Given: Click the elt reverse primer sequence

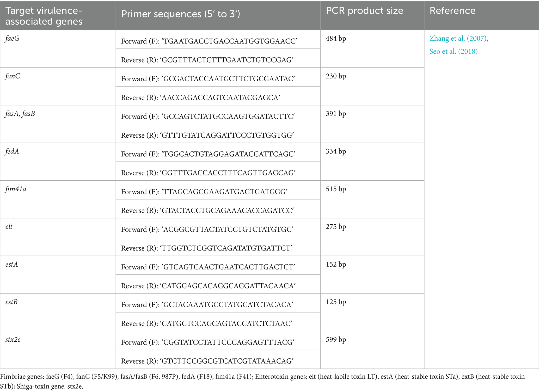Looking at the screenshot, I should pos(206,248).
